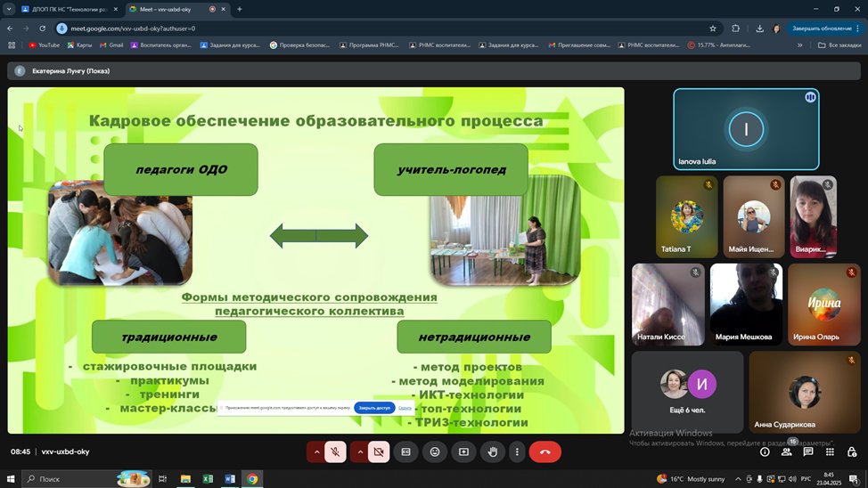
Task: Open File Explorer from the taskbar
Action: [x=185, y=479]
